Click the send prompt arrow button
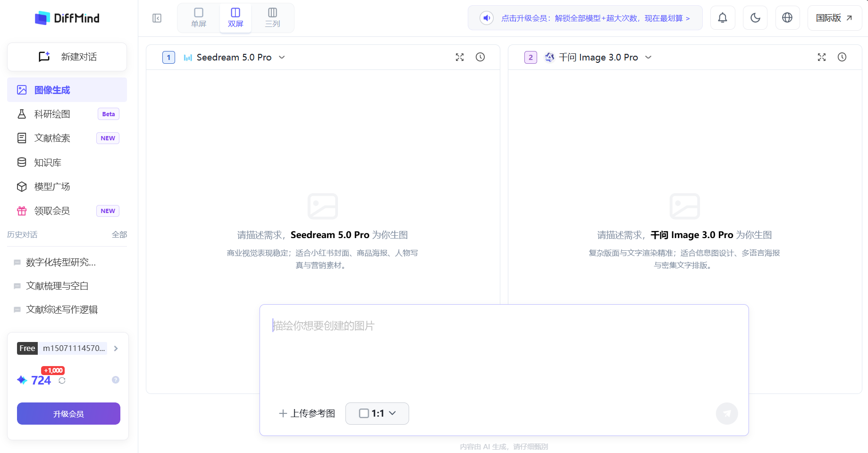 coord(727,413)
